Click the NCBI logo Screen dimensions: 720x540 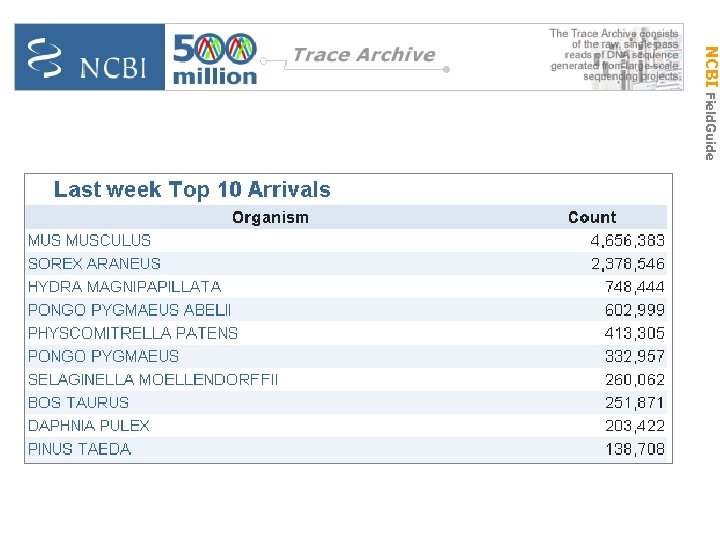tap(89, 58)
